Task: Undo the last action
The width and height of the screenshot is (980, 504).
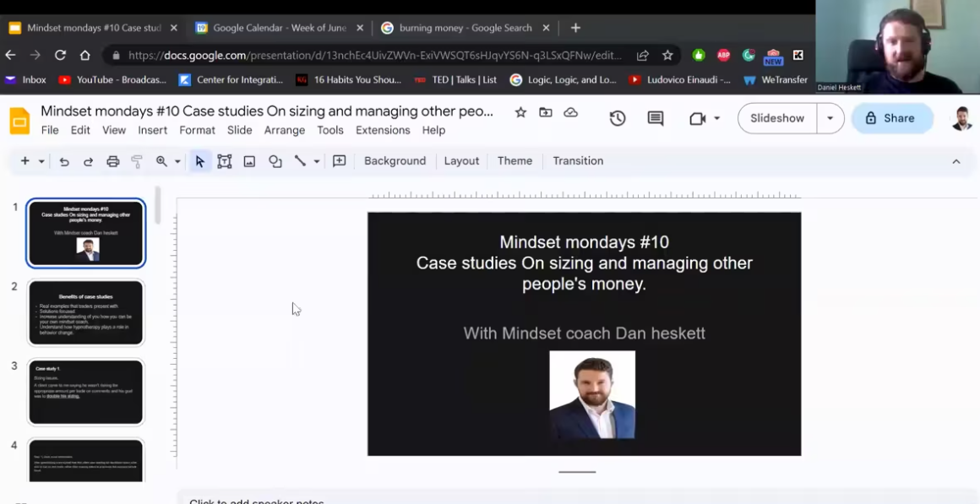Action: pos(63,161)
